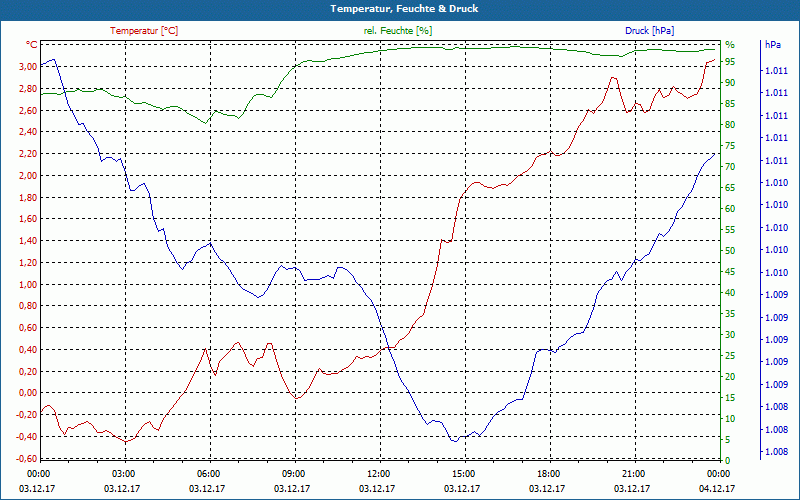Click the '2,00' temperature axis value
Image resolution: width=800 pixels, height=500 pixels.
28,176
